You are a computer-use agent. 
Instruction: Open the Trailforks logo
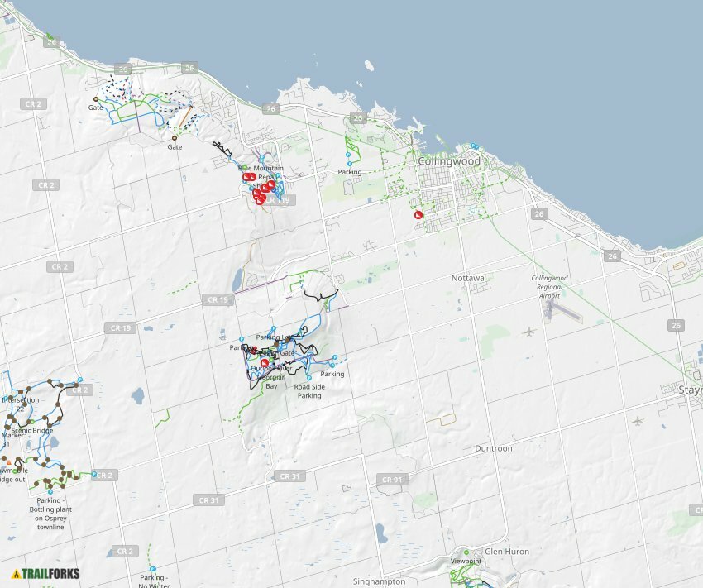(45, 572)
